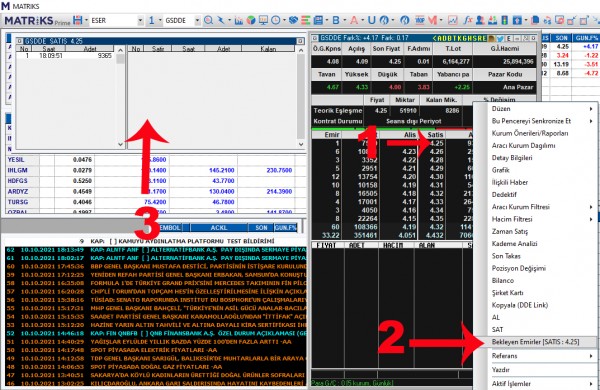The width and height of the screenshot is (600, 390).
Task: Click the magnifier search icon in toolbar
Action: tap(209, 20)
